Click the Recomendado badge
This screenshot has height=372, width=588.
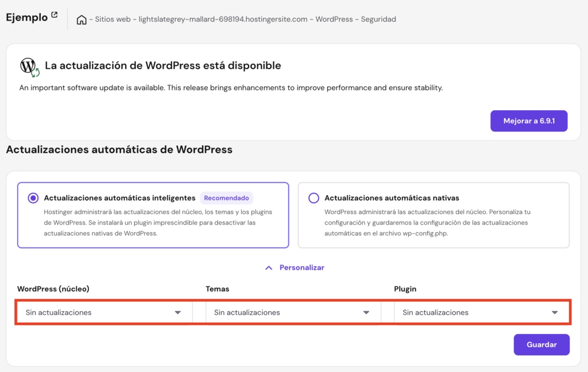click(226, 197)
